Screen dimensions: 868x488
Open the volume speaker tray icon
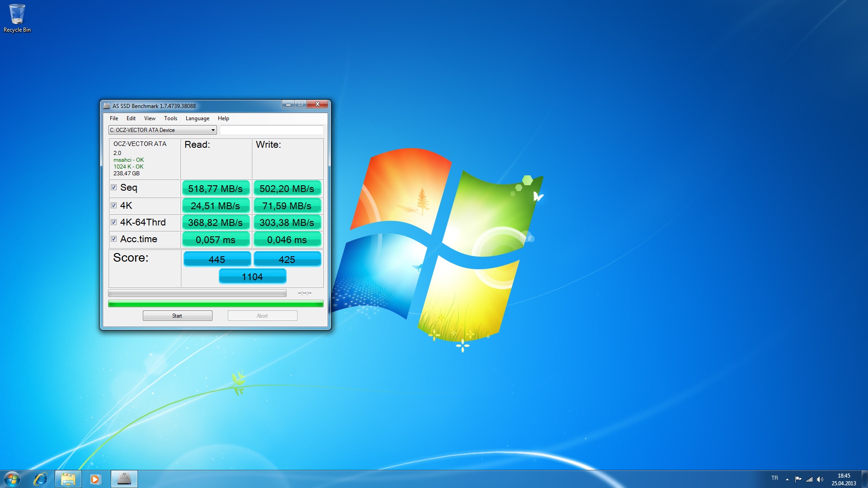820,479
